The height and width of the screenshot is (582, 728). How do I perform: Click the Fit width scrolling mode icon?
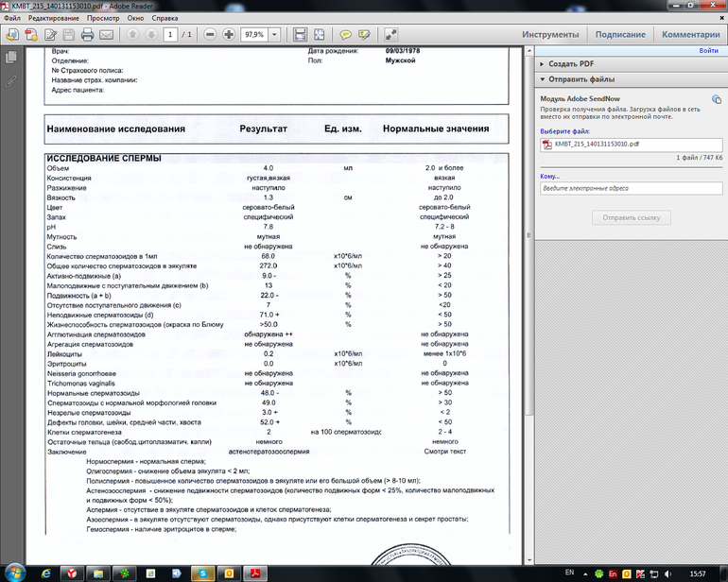pyautogui.click(x=300, y=35)
